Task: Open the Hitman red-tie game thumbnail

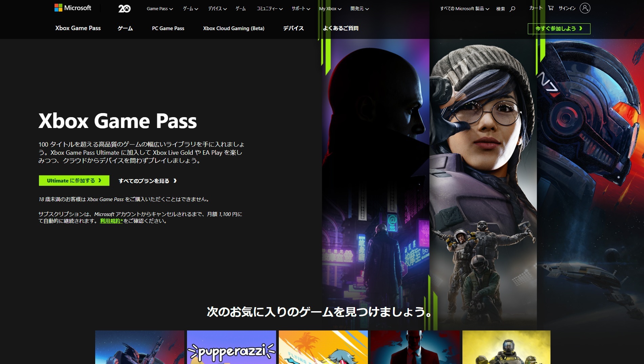Action: point(415,347)
